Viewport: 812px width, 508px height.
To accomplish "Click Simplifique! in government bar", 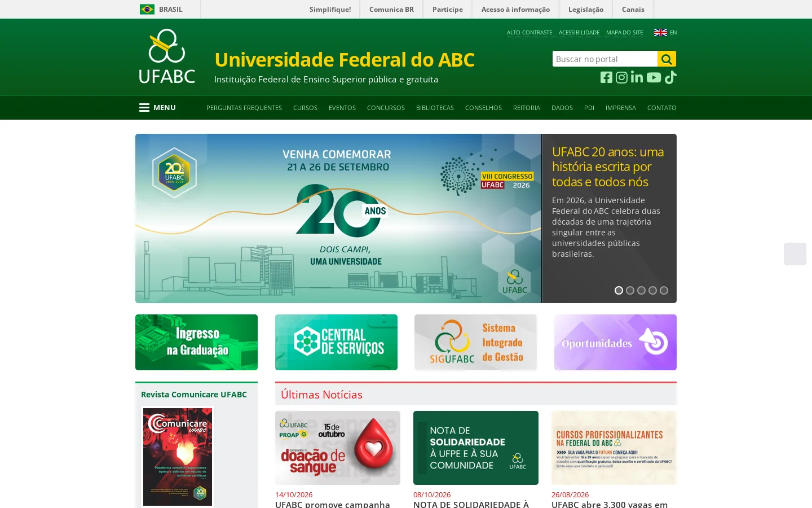I will (x=330, y=9).
